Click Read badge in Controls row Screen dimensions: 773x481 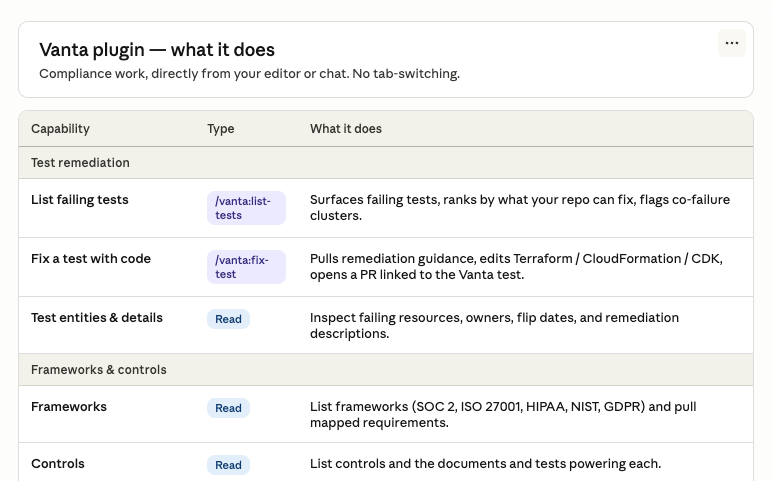(x=228, y=465)
